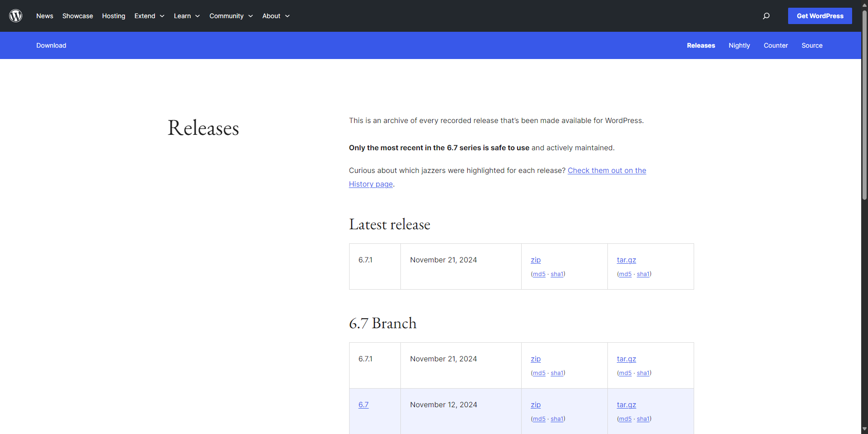The height and width of the screenshot is (434, 868).
Task: Open sha1 for November 12 tar.gz
Action: pos(643,419)
